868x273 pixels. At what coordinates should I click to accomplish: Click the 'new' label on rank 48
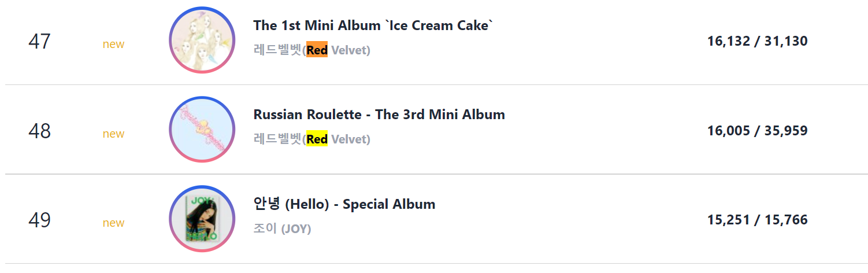[113, 134]
